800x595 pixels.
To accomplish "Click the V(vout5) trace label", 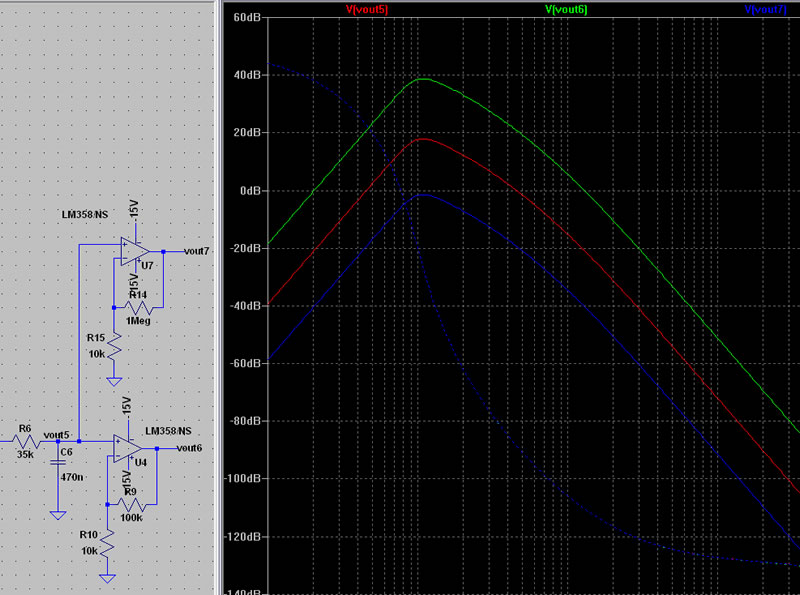I will pyautogui.click(x=367, y=9).
